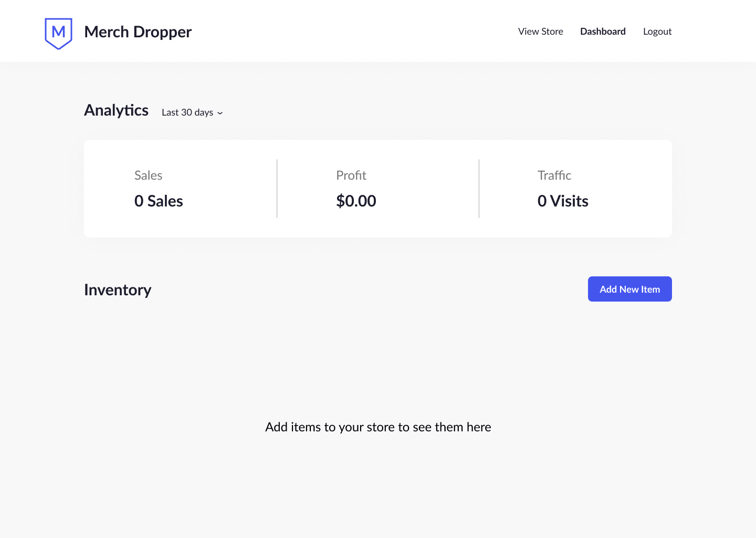756x538 pixels.
Task: Open the View Store link
Action: 540,32
